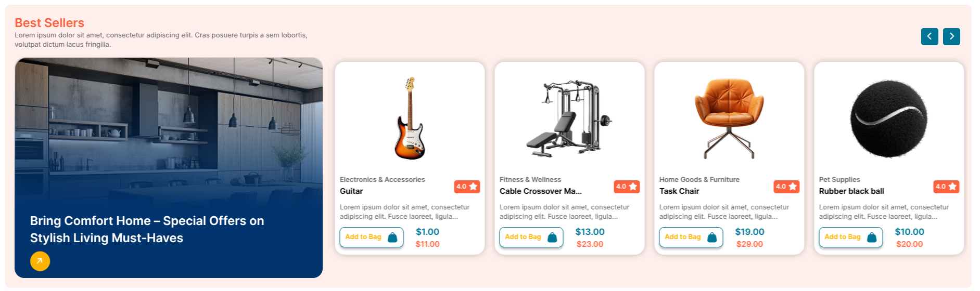Click the gym machine product image

(x=569, y=118)
